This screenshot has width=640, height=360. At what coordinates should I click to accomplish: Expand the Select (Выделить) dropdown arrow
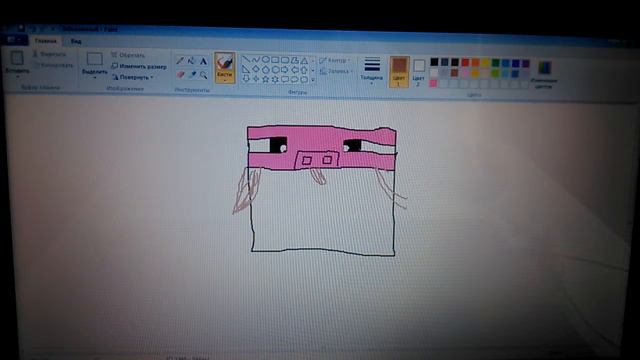click(95, 78)
